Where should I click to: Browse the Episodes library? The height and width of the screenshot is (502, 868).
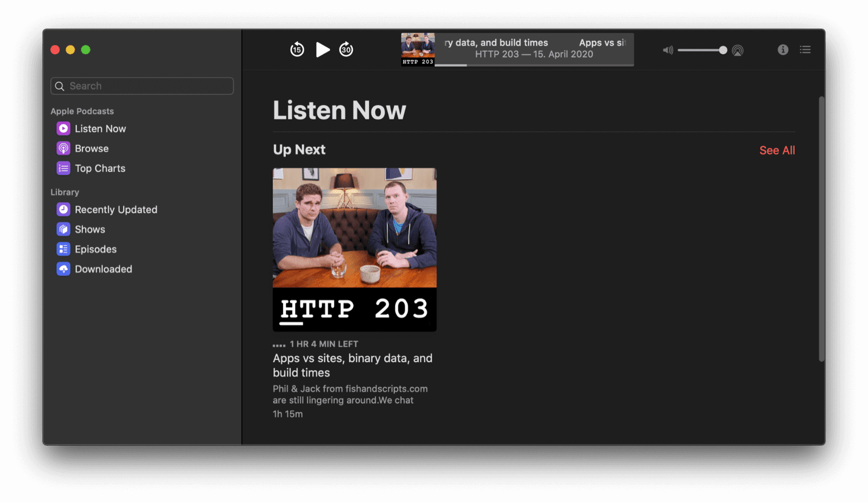[95, 249]
